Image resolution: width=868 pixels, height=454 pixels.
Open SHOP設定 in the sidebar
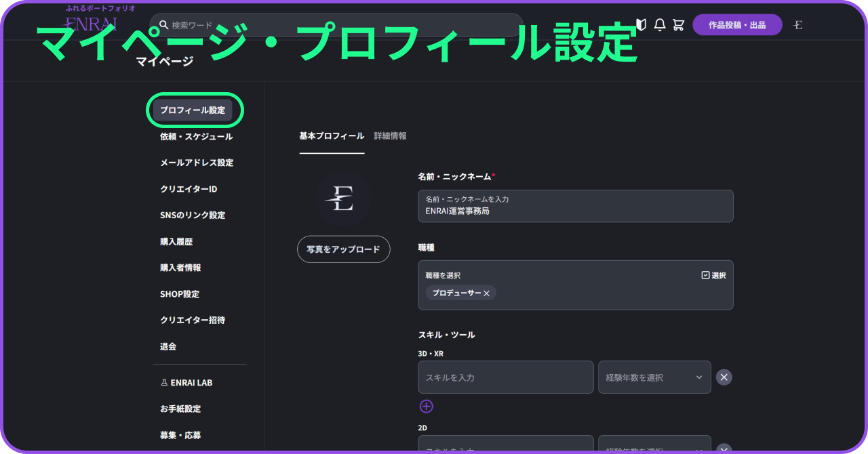[180, 294]
